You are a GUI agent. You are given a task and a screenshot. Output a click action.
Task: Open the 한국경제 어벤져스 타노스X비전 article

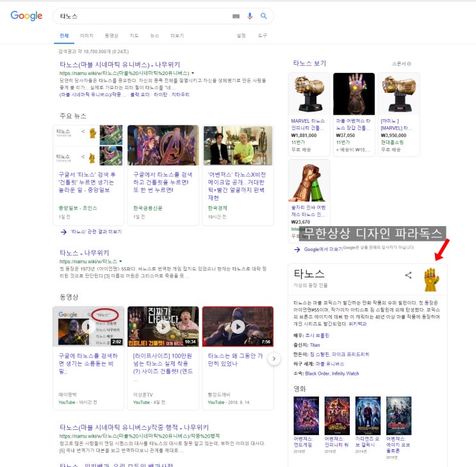coord(236,186)
